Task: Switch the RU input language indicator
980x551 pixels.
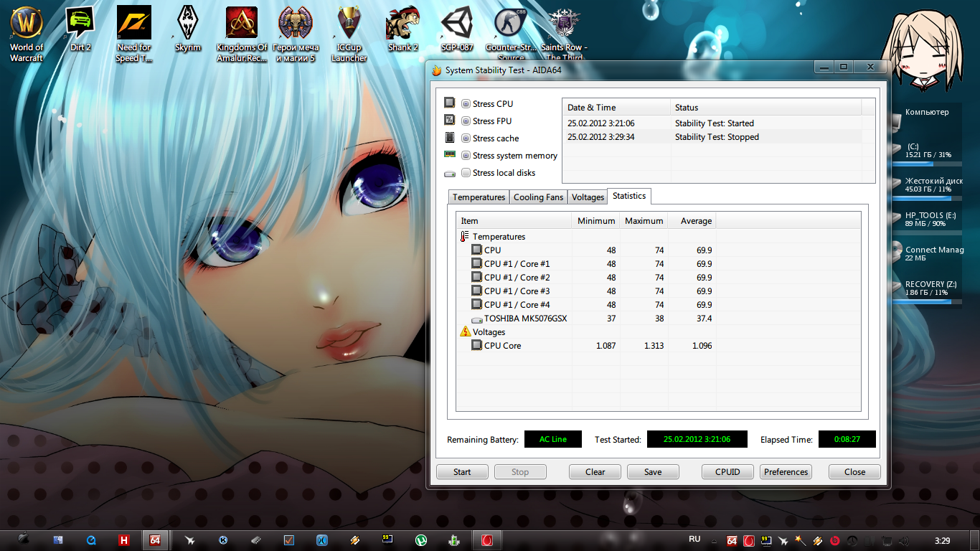Action: (x=694, y=540)
